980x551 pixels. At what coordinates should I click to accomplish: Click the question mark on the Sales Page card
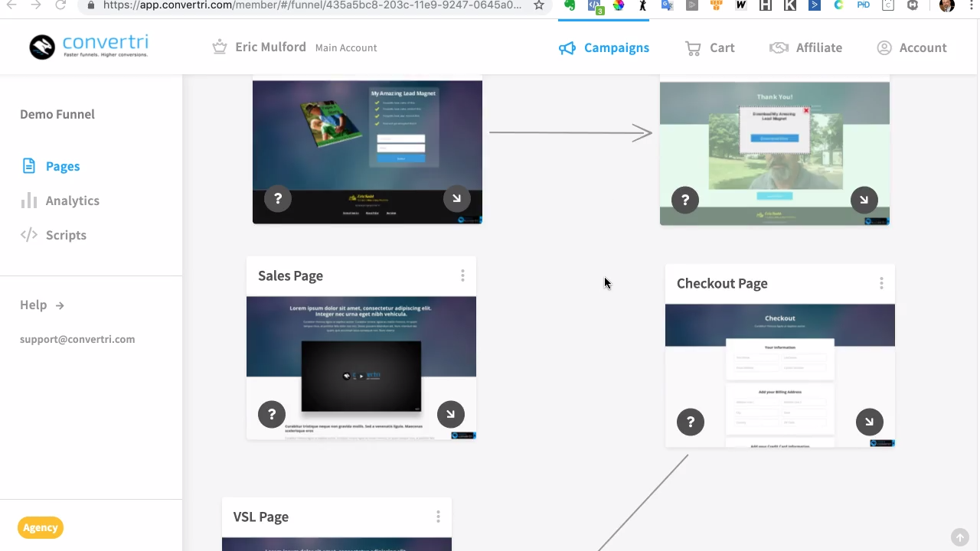coord(272,414)
